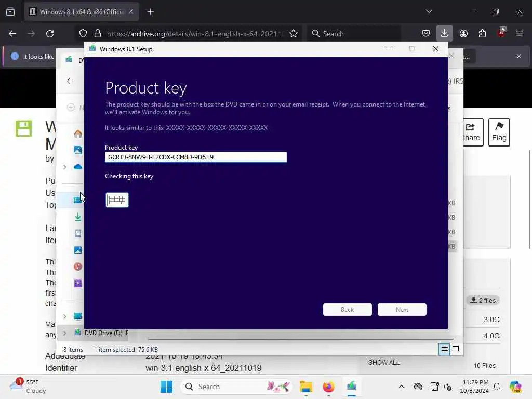Click SHOW ALL download options
Image resolution: width=532 pixels, height=399 pixels.
pyautogui.click(x=384, y=362)
